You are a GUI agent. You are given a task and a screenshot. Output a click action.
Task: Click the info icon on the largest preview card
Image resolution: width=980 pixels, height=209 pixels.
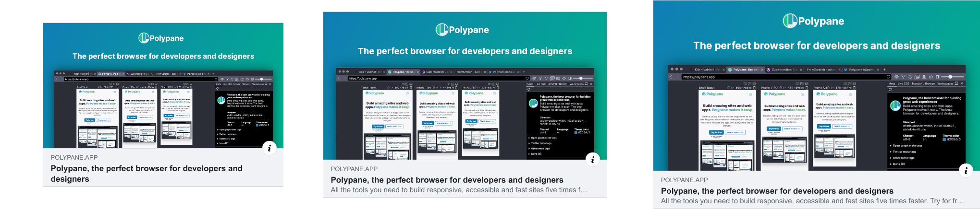click(x=966, y=170)
